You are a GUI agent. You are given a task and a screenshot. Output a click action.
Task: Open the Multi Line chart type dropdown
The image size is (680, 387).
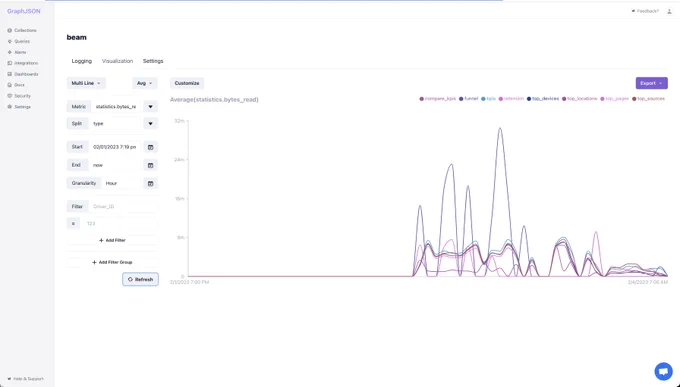point(86,83)
